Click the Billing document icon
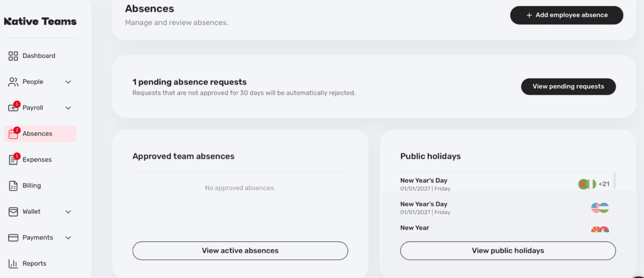This screenshot has height=278, width=644. click(13, 185)
